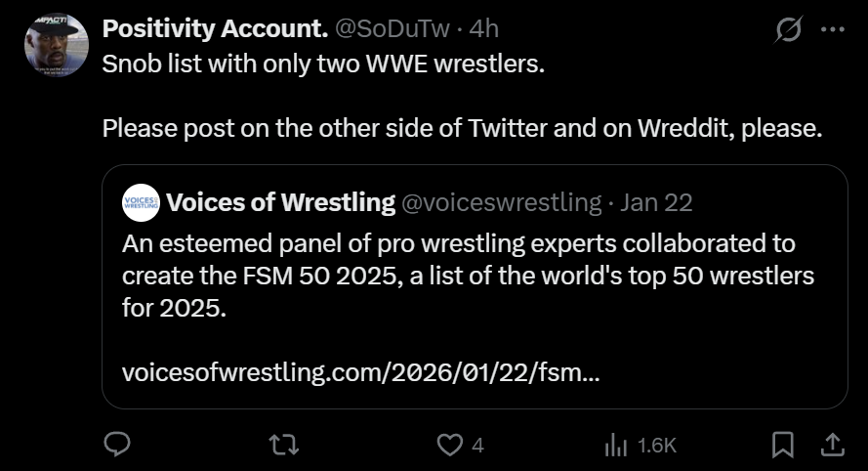The height and width of the screenshot is (471, 868).
Task: Open the three-dot more options menu
Action: (832, 29)
